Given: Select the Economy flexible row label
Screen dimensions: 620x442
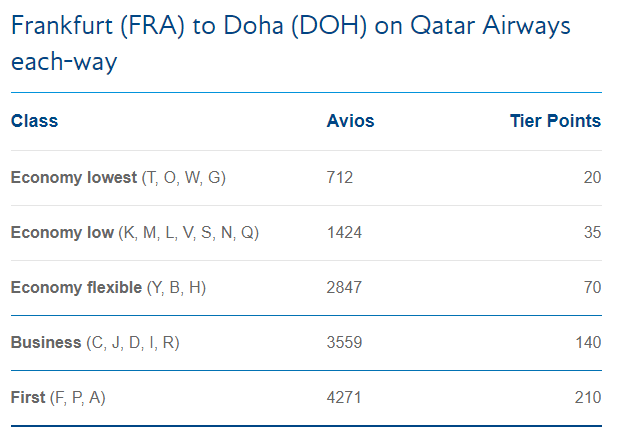Looking at the screenshot, I should point(76,288).
